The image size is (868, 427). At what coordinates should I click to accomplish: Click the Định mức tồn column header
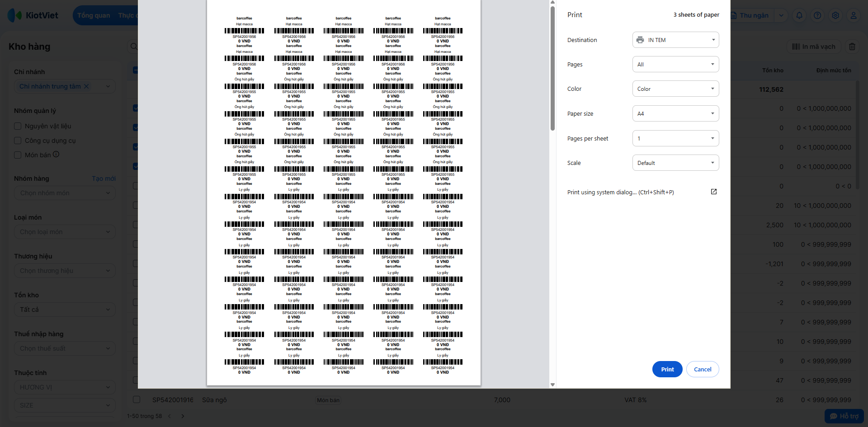point(834,70)
